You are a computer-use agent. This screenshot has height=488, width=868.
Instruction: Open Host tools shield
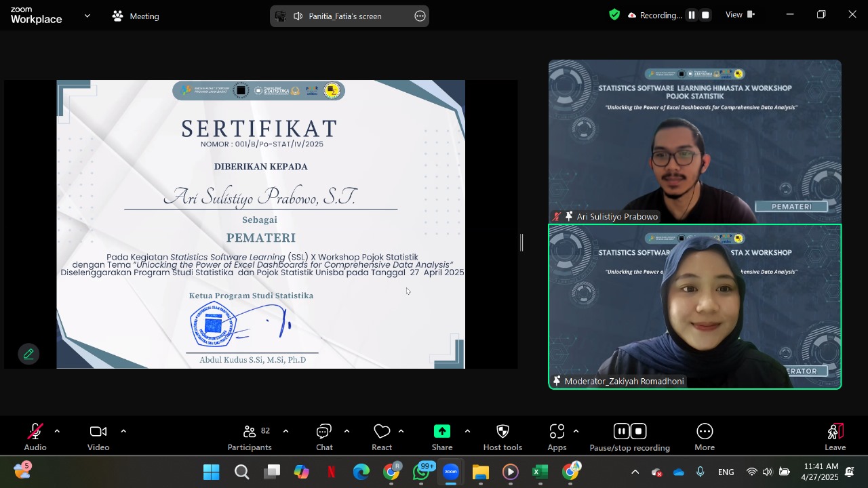[x=502, y=437]
